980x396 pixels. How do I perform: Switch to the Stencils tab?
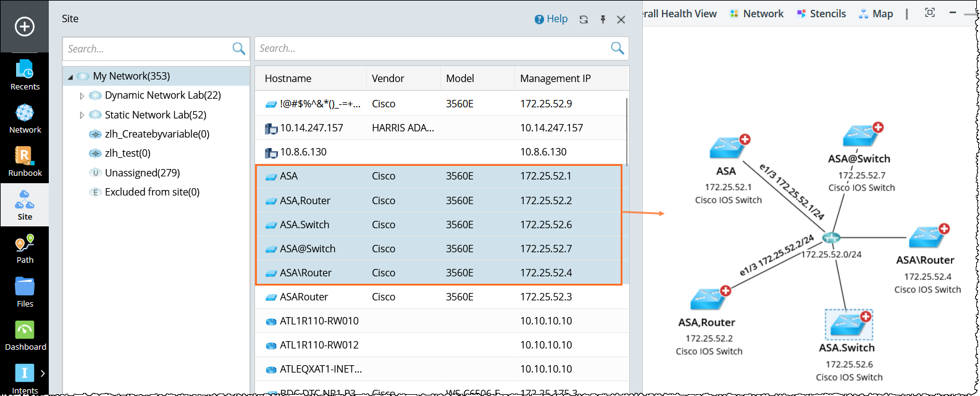[821, 14]
